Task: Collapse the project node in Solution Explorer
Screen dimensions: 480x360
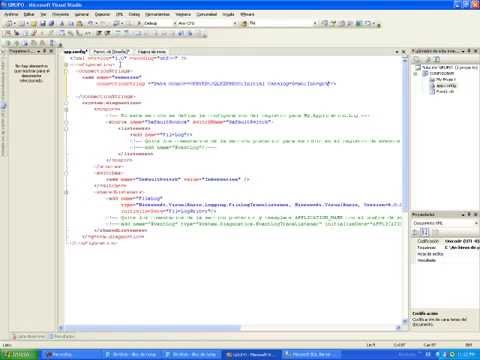Action: 416,74
